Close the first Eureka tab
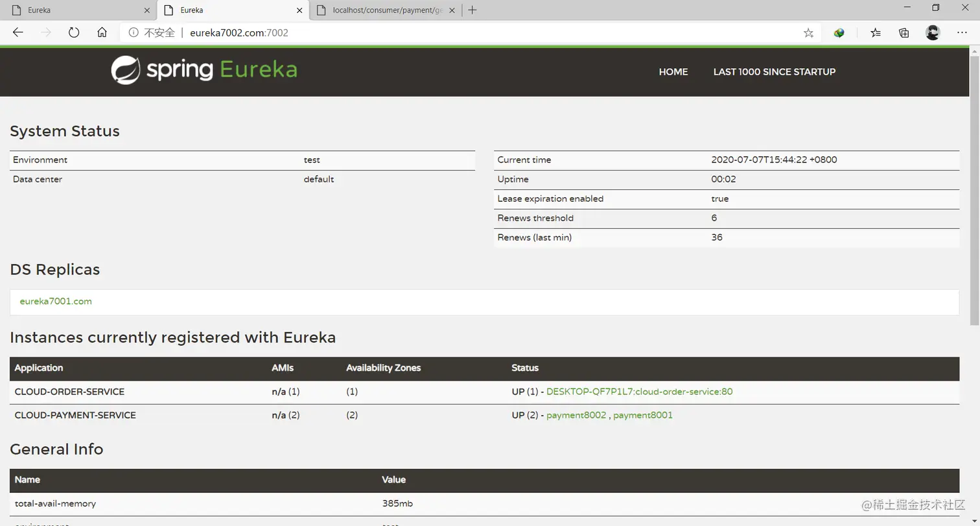This screenshot has height=526, width=980. point(146,10)
